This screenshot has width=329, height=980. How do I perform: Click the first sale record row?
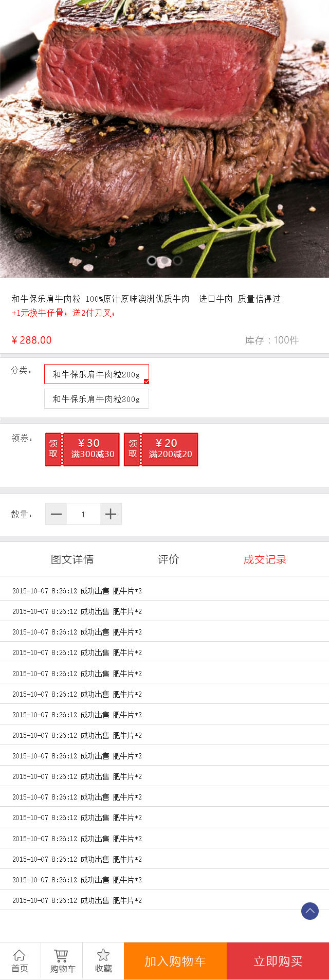pyautogui.click(x=164, y=591)
